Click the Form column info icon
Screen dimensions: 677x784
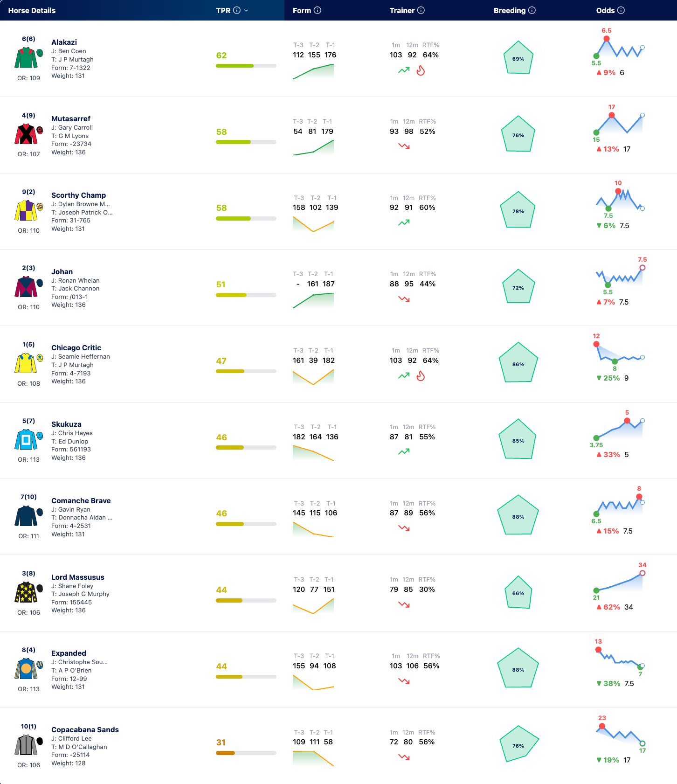pos(318,10)
